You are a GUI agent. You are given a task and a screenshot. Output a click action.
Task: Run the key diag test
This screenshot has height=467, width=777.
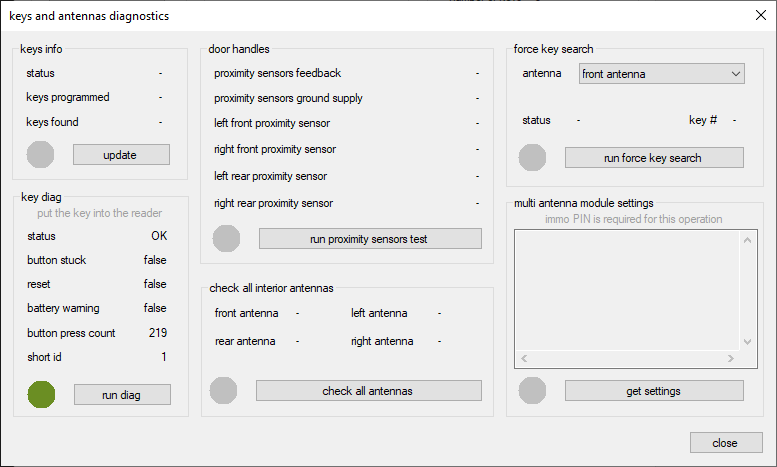coord(122,395)
